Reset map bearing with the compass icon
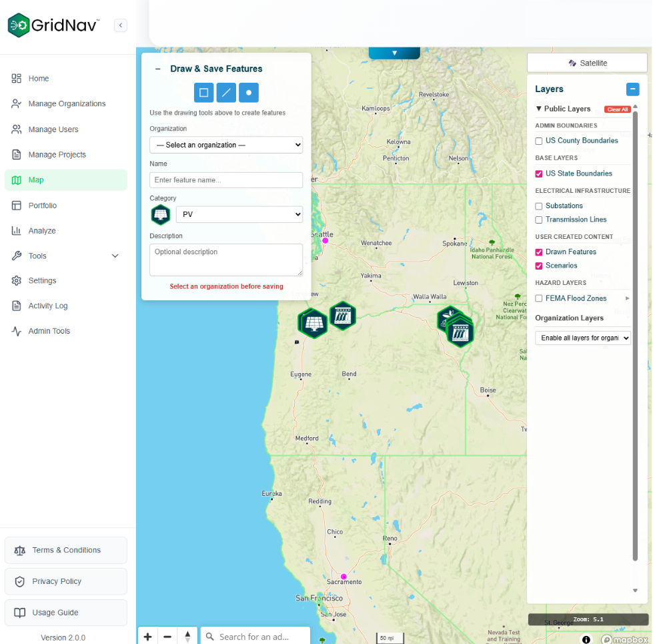653x644 pixels. [x=187, y=635]
